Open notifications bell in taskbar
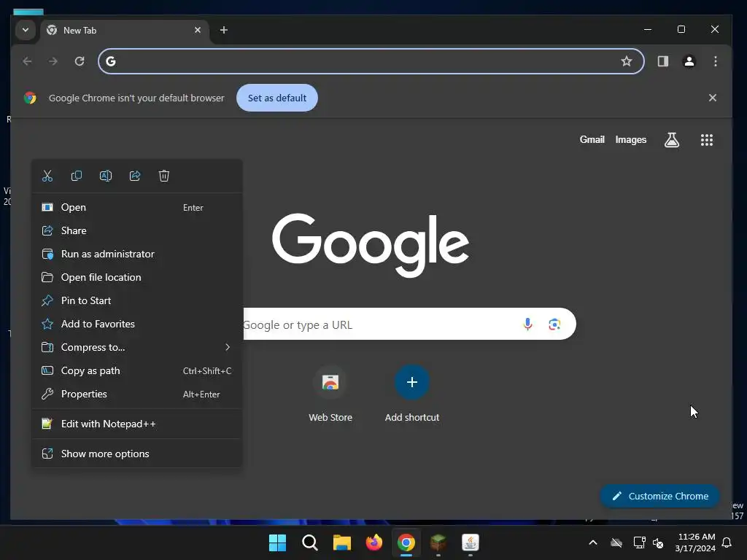Image resolution: width=747 pixels, height=560 pixels. coord(727,542)
